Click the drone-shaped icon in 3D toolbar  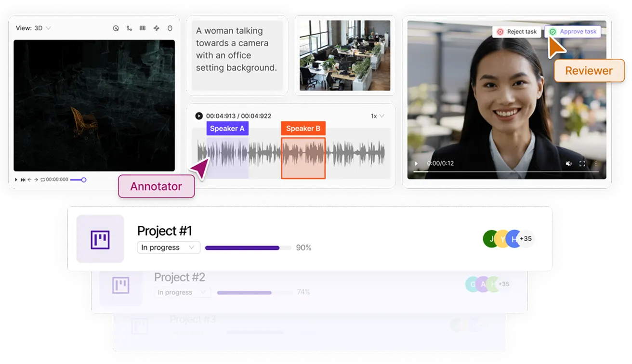click(x=156, y=28)
